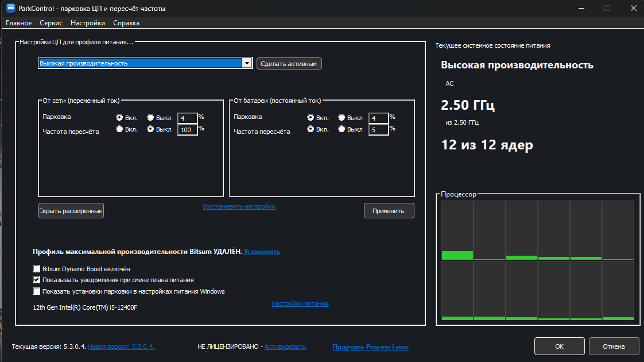Open the Восстановить настройки link
Screen dimensions: 644x362
click(239, 206)
